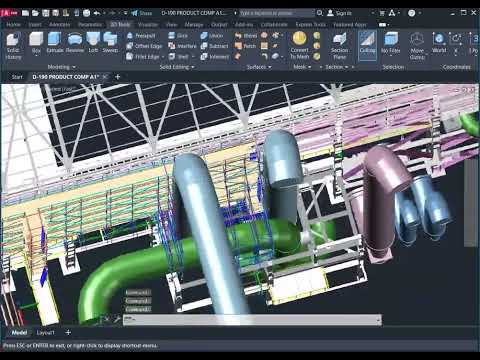Choose the Fillet Edge tool

coord(143,57)
